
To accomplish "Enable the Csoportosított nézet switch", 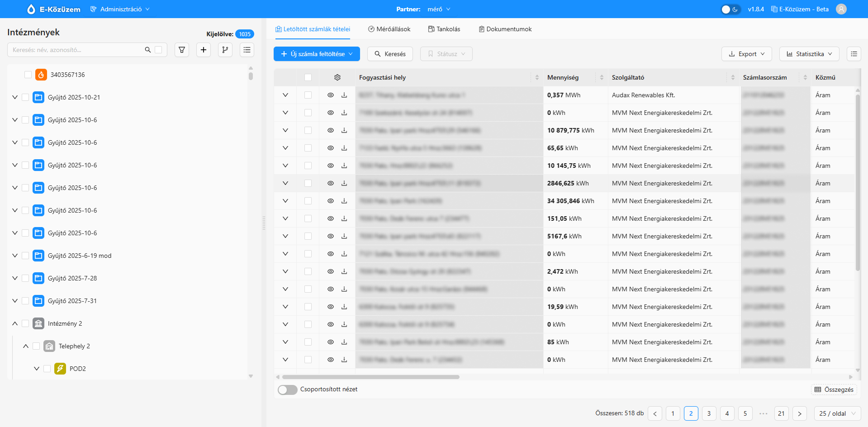I will point(288,389).
